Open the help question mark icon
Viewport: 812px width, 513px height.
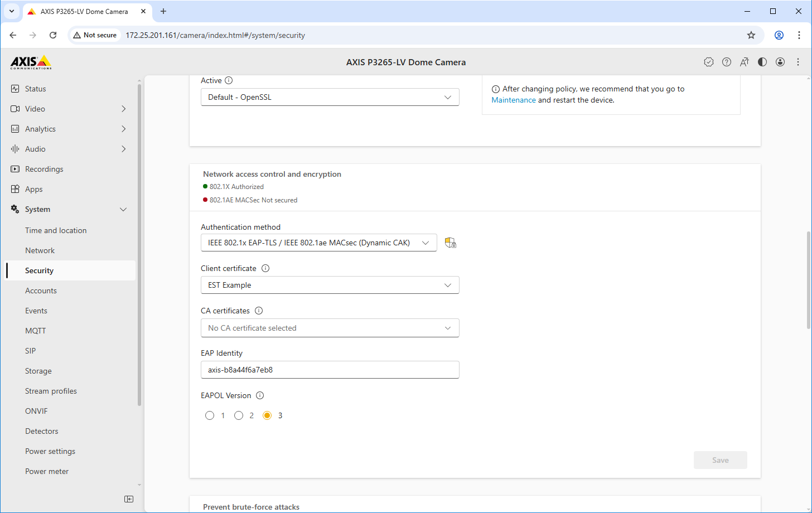click(727, 62)
